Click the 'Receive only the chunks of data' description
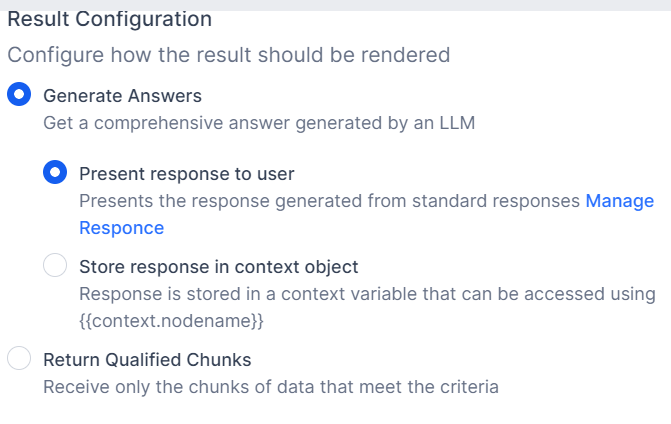 click(270, 386)
